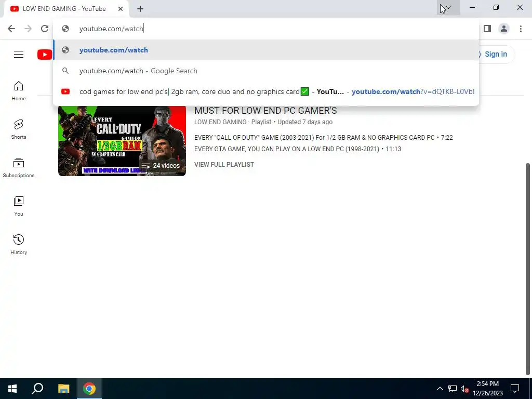Screen dimensions: 532x399
Task: Open Chrome three-dot menu
Action: click(x=521, y=29)
